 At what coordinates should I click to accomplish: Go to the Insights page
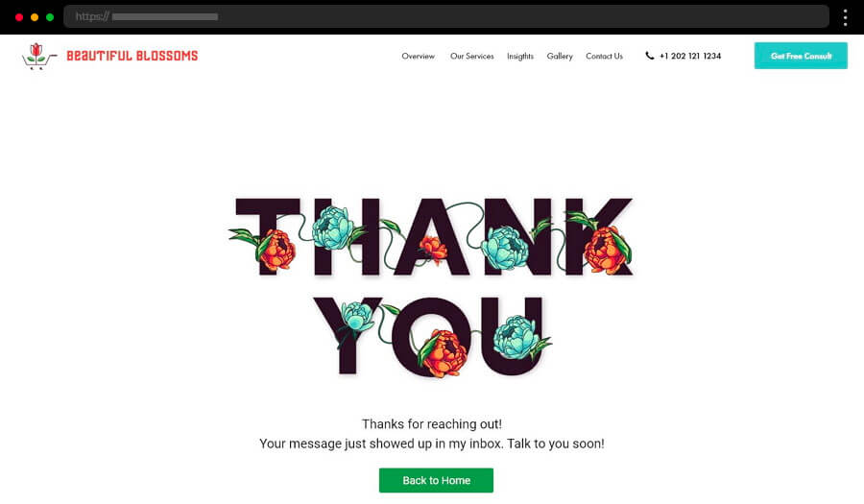(520, 57)
